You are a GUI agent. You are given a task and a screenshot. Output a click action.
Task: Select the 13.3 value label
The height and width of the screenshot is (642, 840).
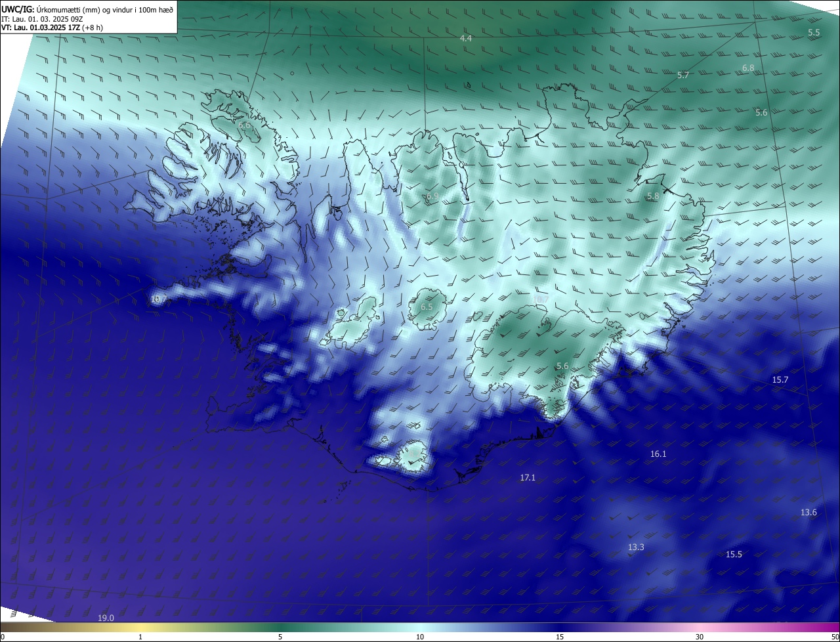(x=636, y=547)
